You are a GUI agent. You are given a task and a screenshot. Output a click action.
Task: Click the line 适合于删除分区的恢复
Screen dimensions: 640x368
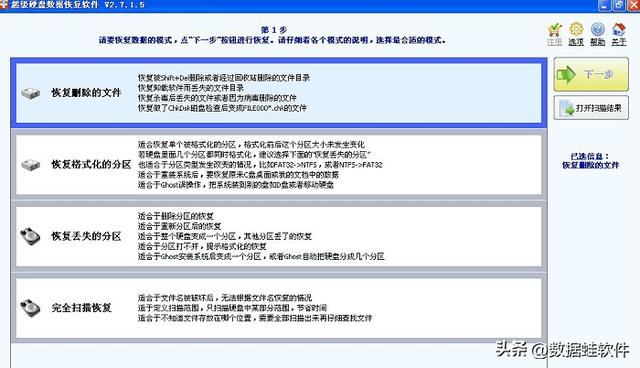(x=176, y=216)
